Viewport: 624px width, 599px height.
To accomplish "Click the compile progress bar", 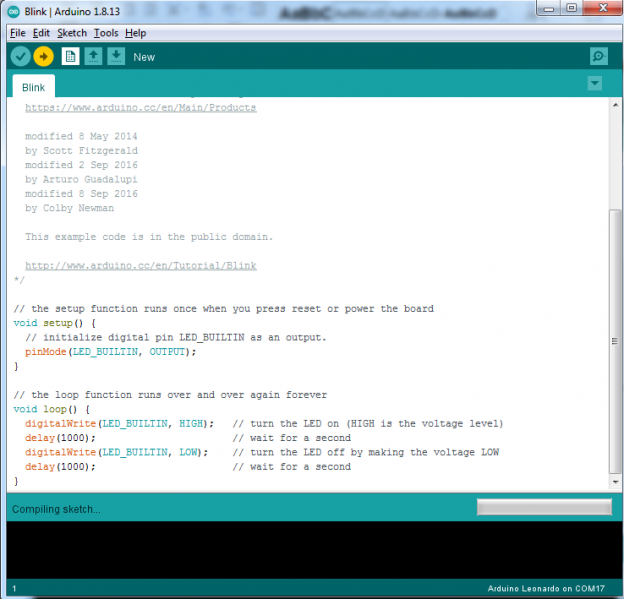I will coord(544,507).
